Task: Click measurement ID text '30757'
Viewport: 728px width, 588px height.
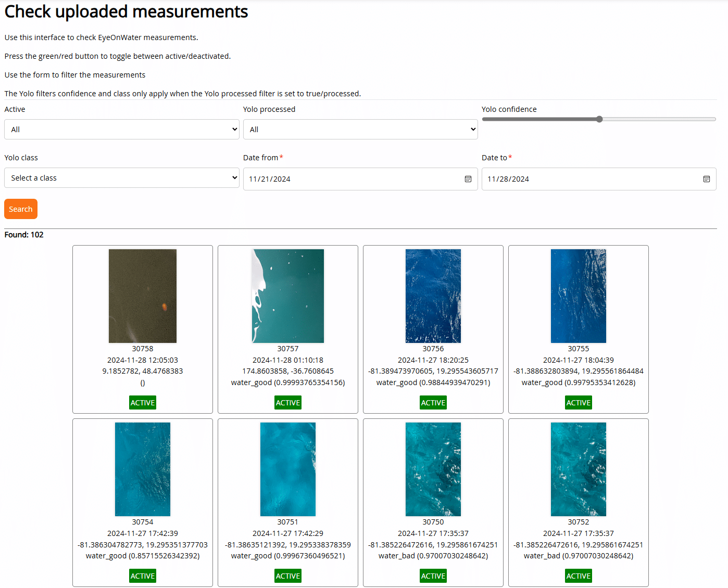Action: point(288,349)
